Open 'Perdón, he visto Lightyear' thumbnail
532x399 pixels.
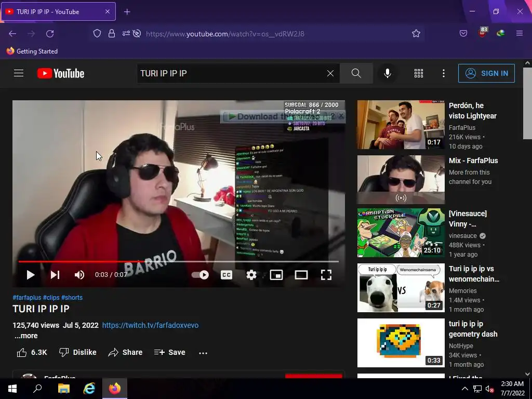401,125
